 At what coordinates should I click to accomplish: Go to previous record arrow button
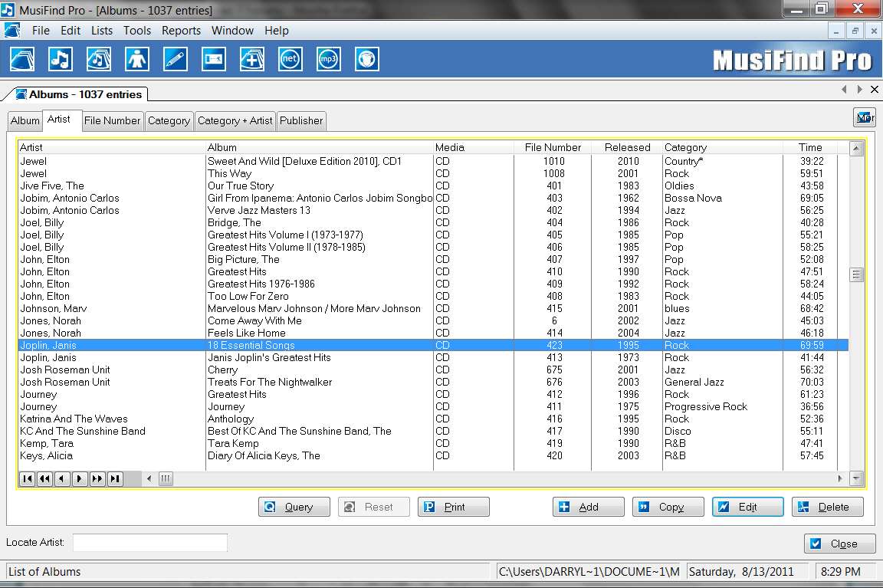[62, 478]
